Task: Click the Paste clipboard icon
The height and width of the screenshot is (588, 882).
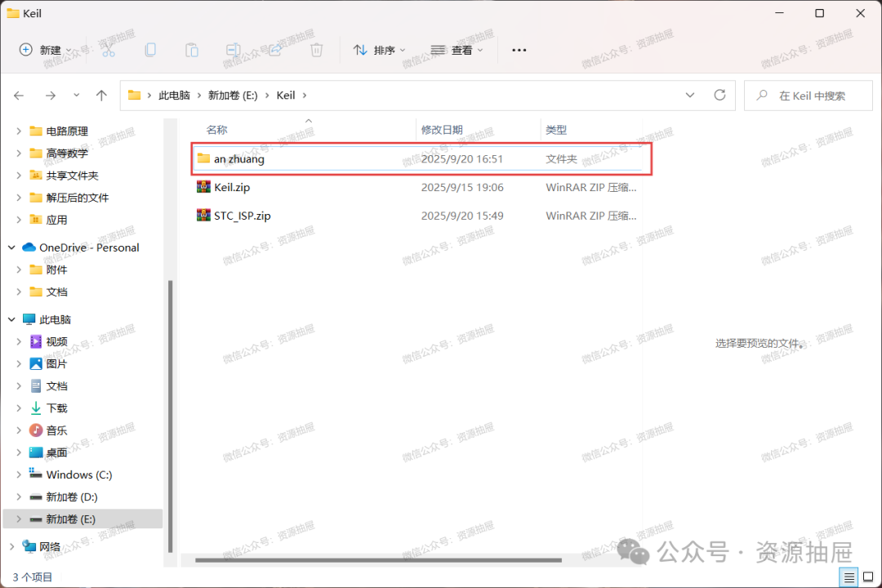Action: pyautogui.click(x=192, y=50)
